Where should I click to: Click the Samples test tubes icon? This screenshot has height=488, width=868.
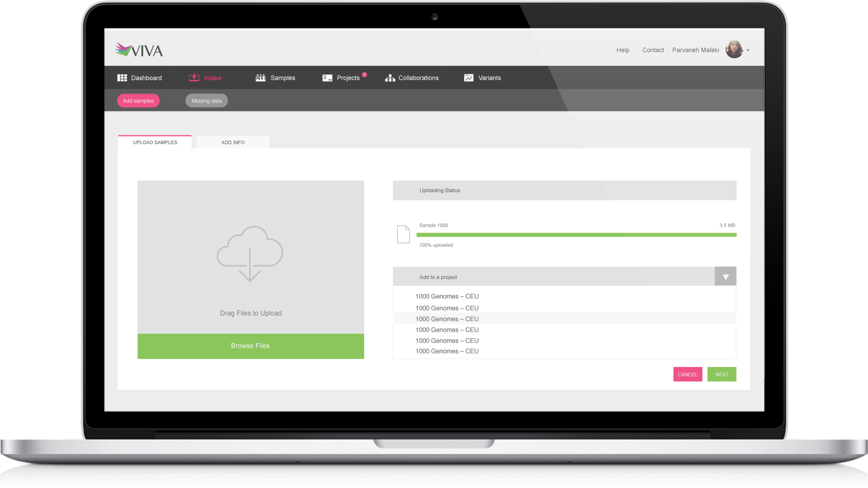pos(260,78)
